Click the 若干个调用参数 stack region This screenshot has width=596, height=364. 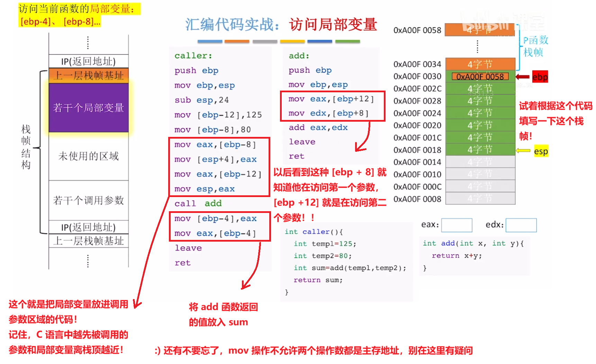click(89, 200)
